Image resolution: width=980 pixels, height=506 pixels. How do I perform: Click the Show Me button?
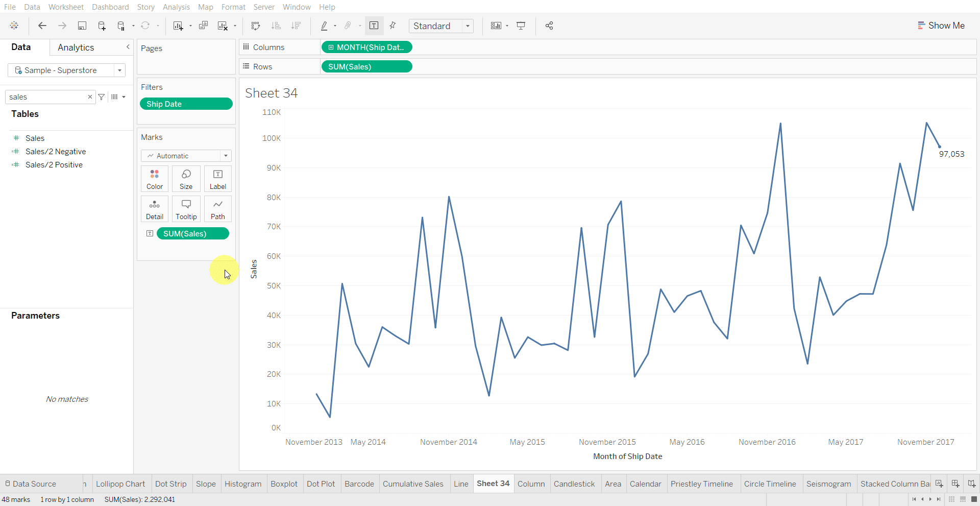click(941, 26)
